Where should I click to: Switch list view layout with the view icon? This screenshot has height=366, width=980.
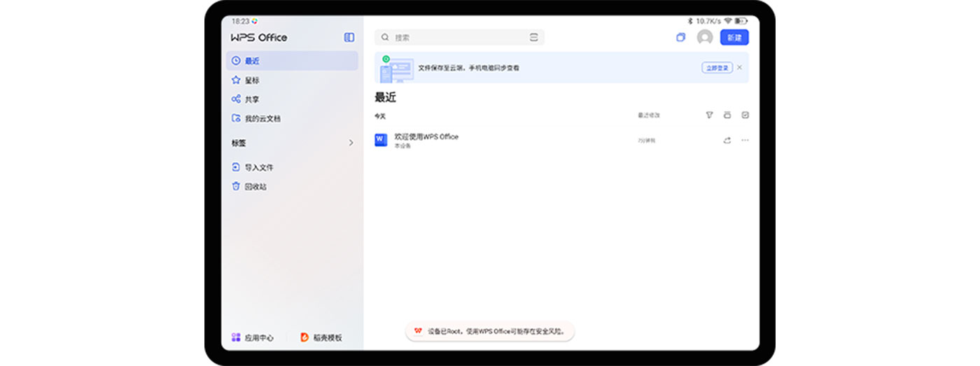727,115
